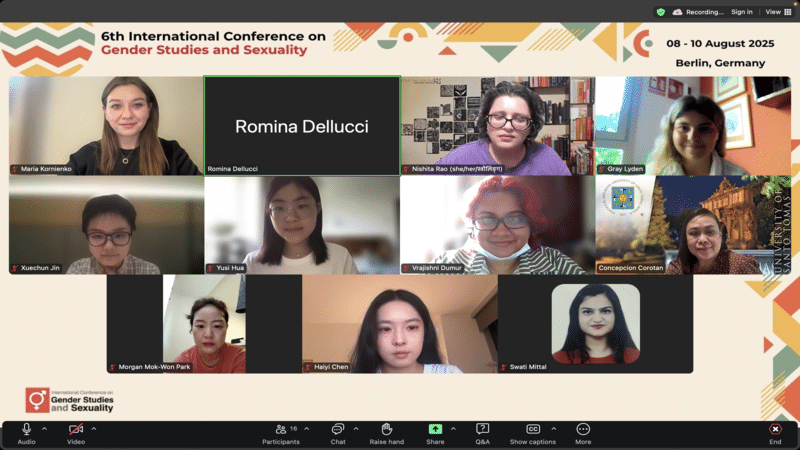Screen dimensions: 800x450
Task: Open the Chat panel
Action: point(338,429)
